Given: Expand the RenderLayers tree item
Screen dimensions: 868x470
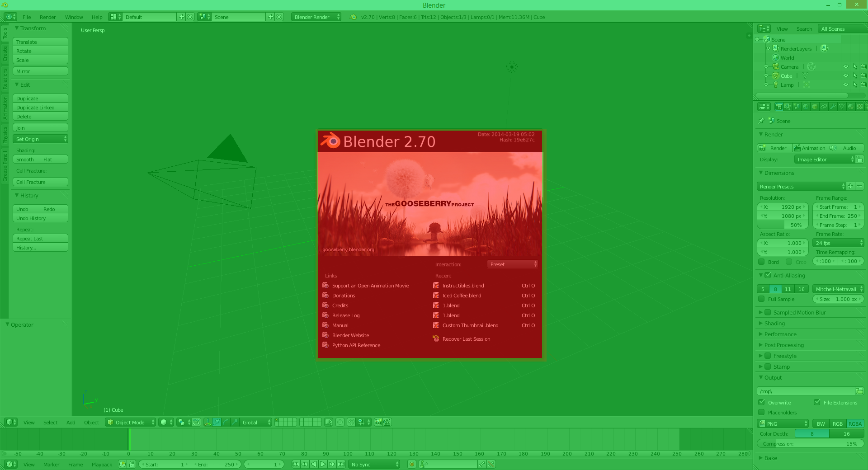Looking at the screenshot, I should pos(768,48).
